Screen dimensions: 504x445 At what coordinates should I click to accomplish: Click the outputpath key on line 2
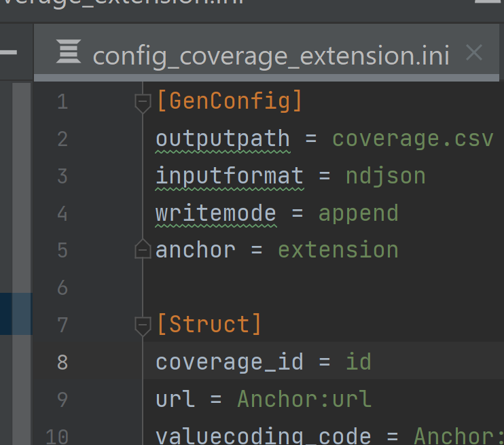(x=223, y=139)
